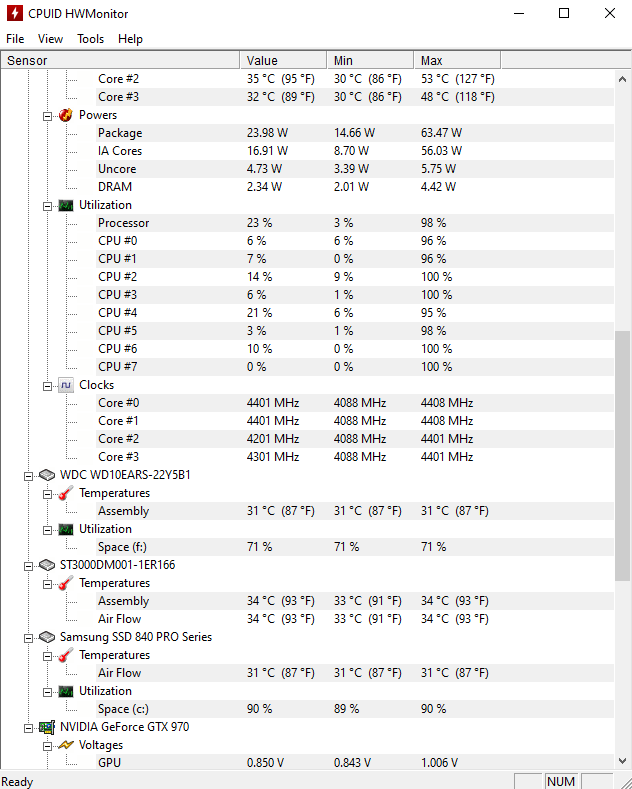Collapse the NVIDIA GeForce GTX 970 node
The height and width of the screenshot is (789, 632).
click(29, 727)
